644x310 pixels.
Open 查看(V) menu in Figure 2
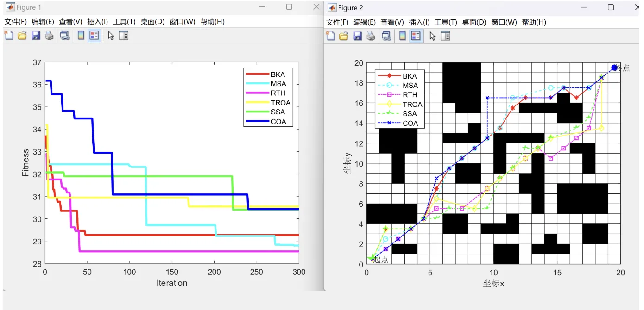[392, 22]
